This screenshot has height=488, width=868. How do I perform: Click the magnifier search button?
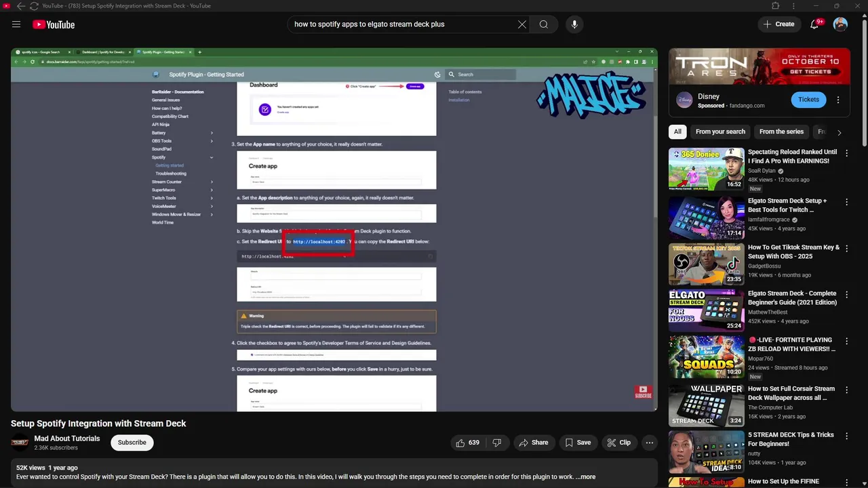(x=544, y=24)
